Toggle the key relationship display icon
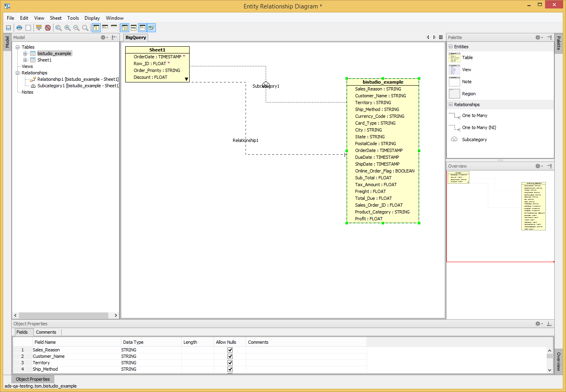 151,28
